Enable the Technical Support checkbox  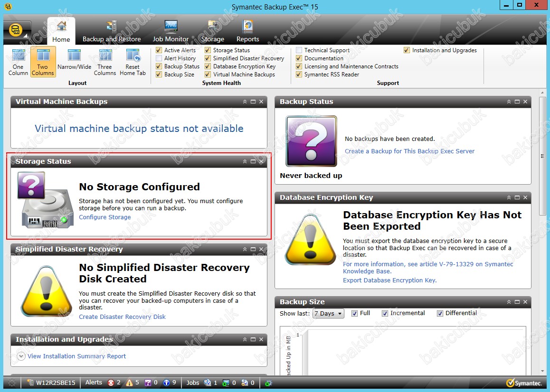pyautogui.click(x=299, y=50)
